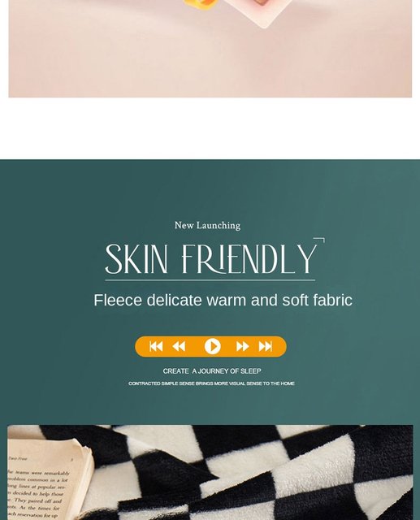Click the thin underline below SKIN FRIENDLY
This screenshot has width=420, height=520.
210,280
